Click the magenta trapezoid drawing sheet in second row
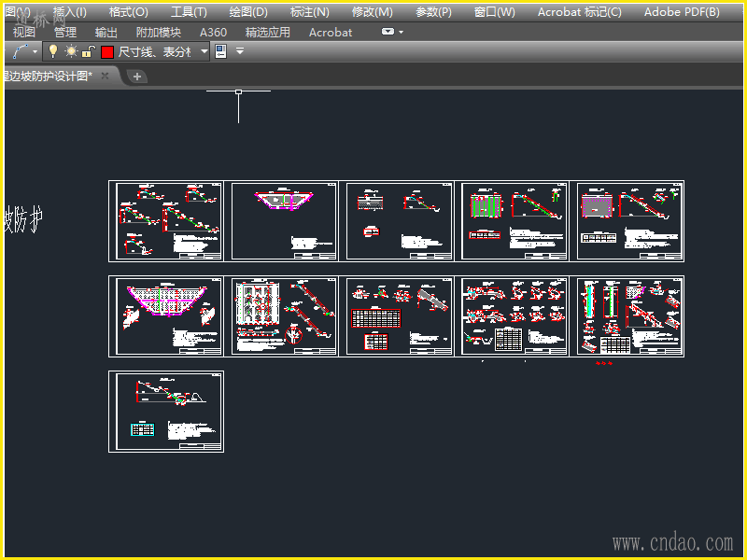The width and height of the screenshot is (747, 560). (166, 316)
